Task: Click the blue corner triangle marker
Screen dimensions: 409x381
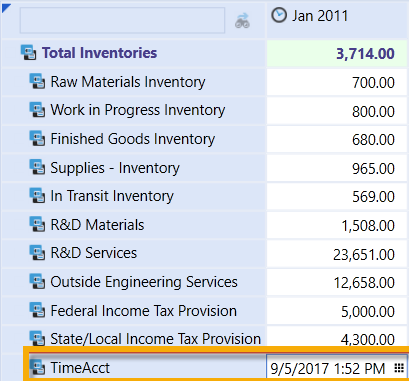Action: point(6,8)
